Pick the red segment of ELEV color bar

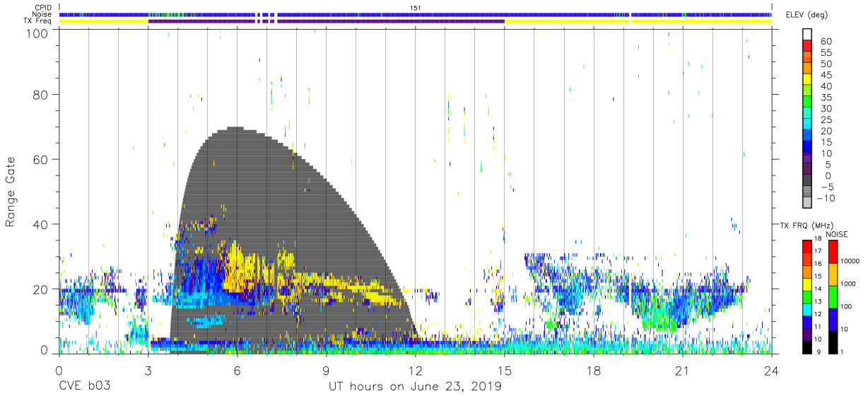[x=807, y=47]
